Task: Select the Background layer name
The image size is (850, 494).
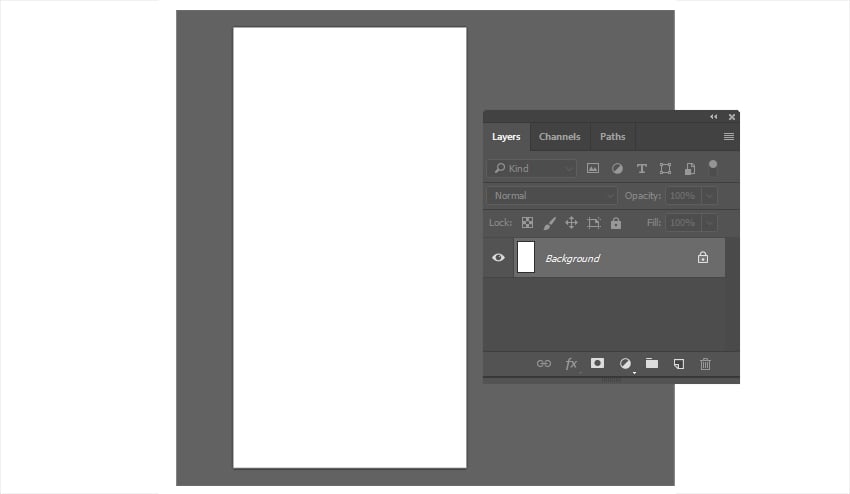Action: click(x=572, y=259)
